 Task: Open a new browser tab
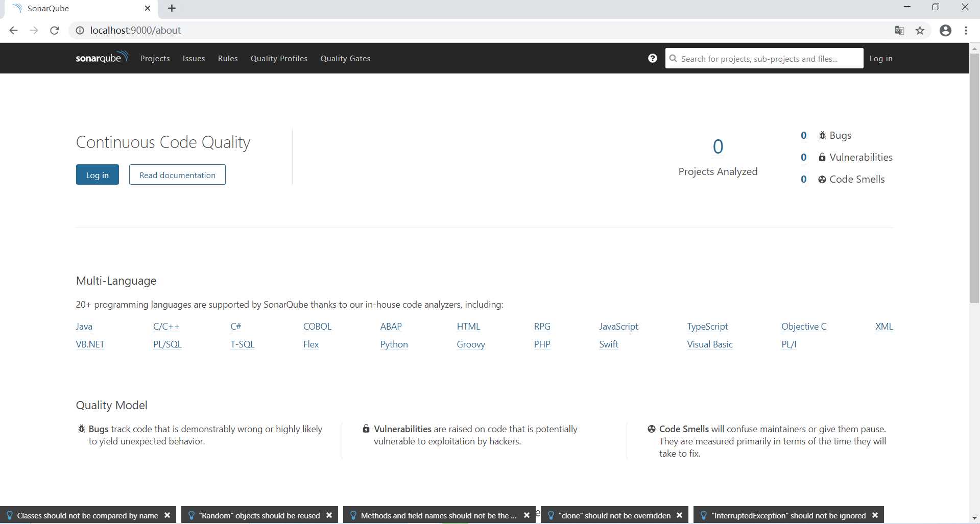(172, 8)
